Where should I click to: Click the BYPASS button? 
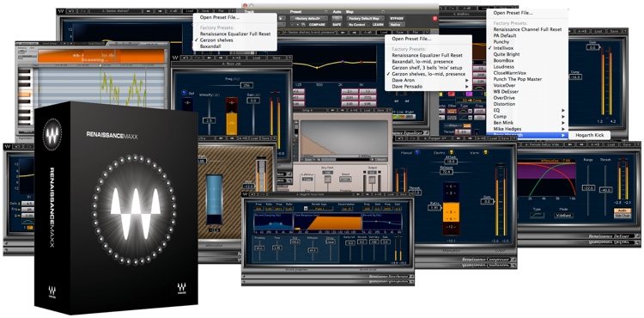pos(397,18)
